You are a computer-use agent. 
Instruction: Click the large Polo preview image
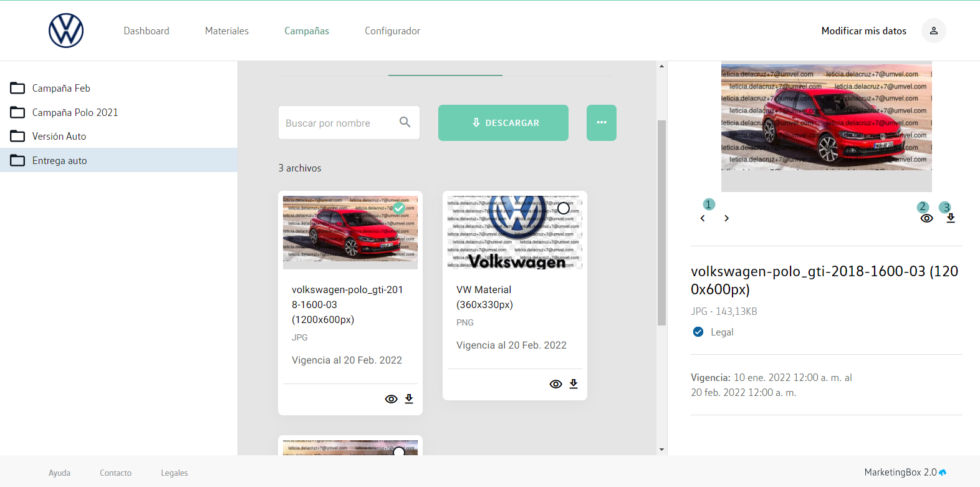(827, 127)
